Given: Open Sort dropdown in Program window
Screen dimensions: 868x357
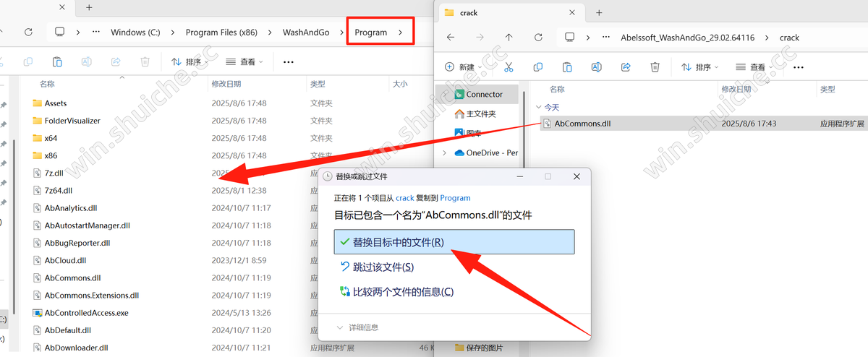Looking at the screenshot, I should [190, 62].
